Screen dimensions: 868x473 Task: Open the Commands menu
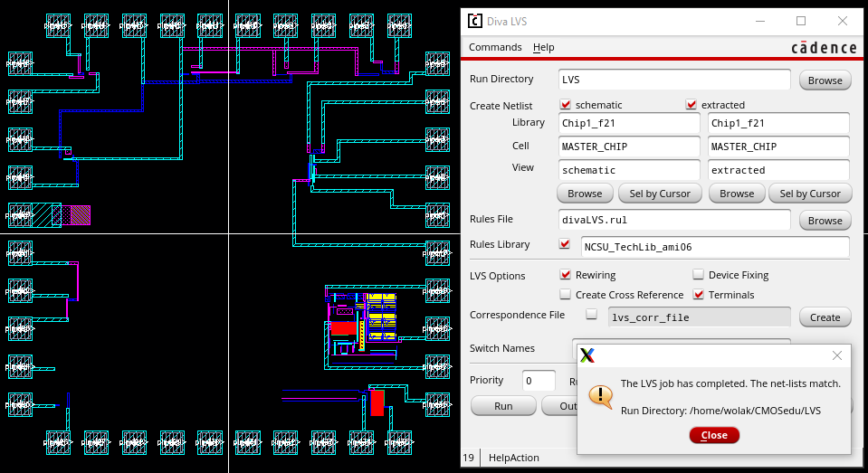point(495,47)
